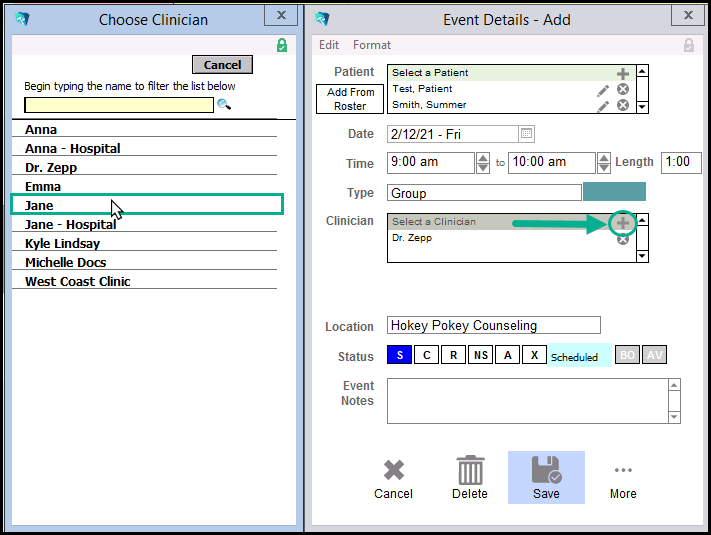
Task: Click the magnifier icon beside filter box
Action: pos(224,104)
